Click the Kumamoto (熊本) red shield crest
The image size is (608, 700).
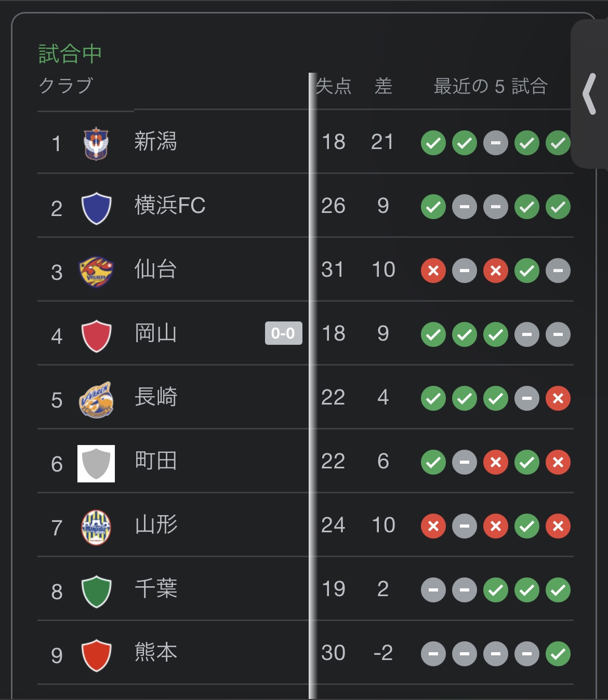coord(96,655)
